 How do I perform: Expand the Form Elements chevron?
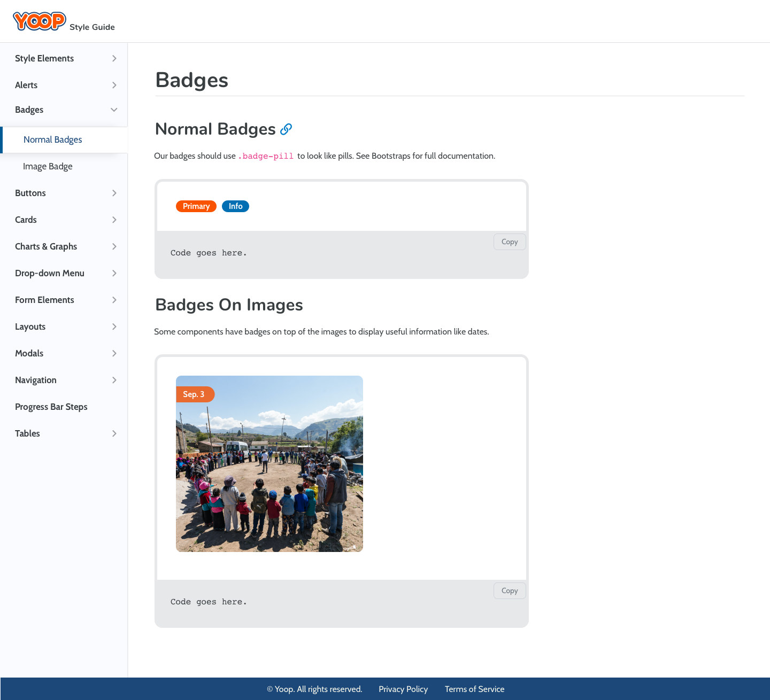[114, 300]
